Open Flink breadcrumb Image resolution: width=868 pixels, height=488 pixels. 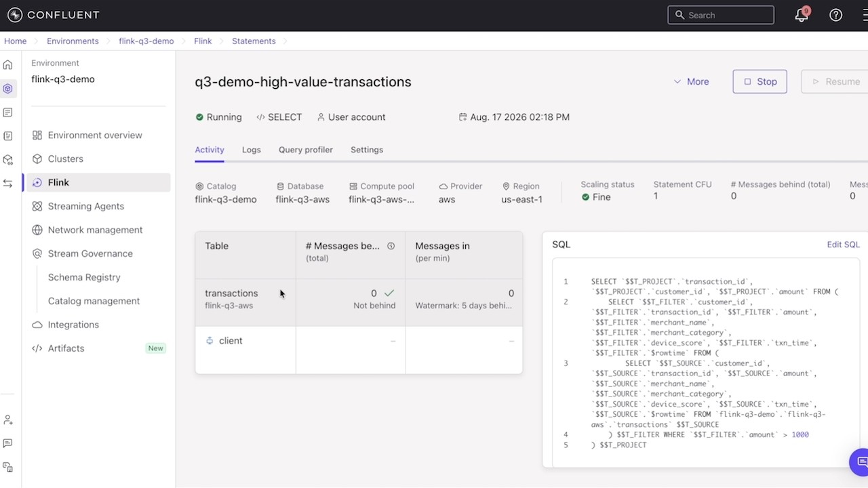[203, 41]
